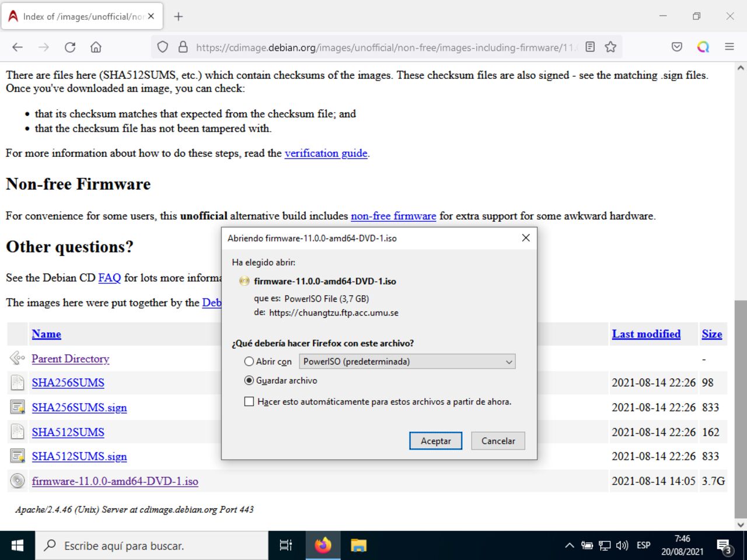Open the notification center
The height and width of the screenshot is (560, 747).
tap(724, 547)
